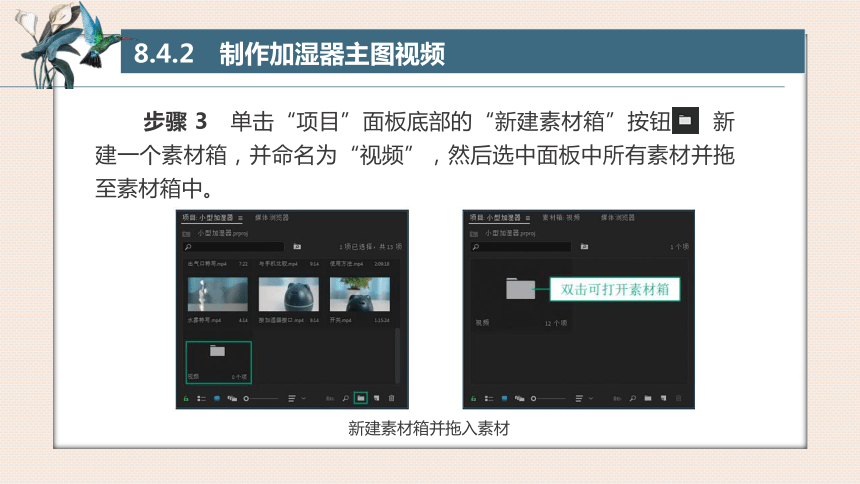Open panel menu next to 项目 tab in 素材箱 panel
This screenshot has height=484, width=860.
pos(528,218)
